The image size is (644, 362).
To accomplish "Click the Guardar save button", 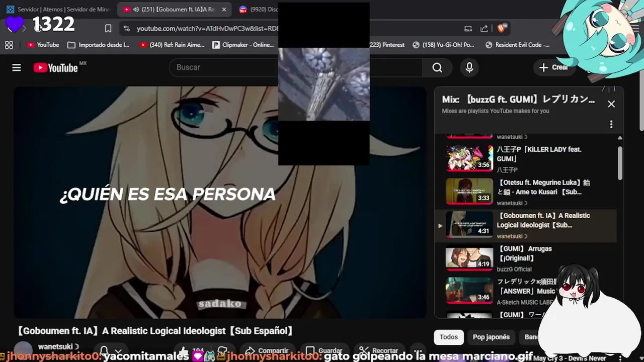I will 324,350.
